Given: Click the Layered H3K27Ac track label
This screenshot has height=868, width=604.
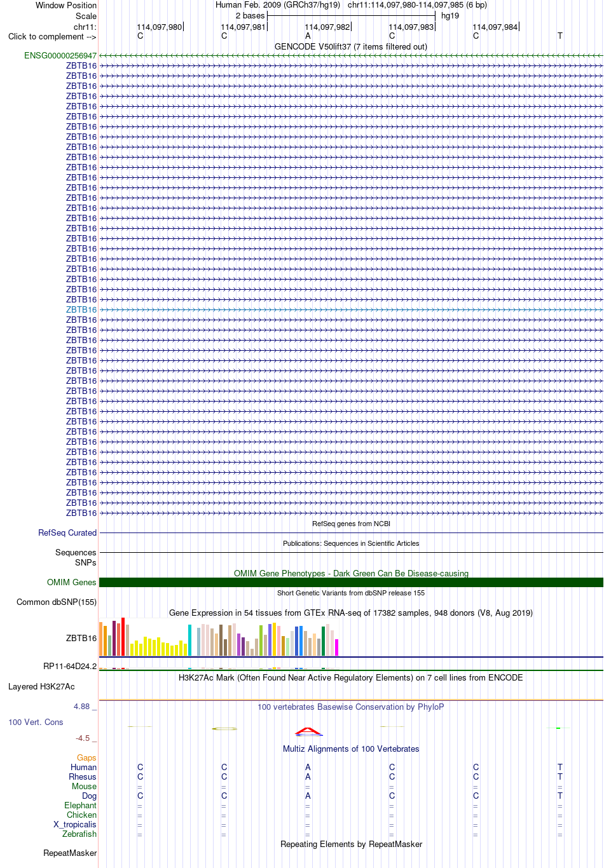Looking at the screenshot, I should pyautogui.click(x=41, y=687).
